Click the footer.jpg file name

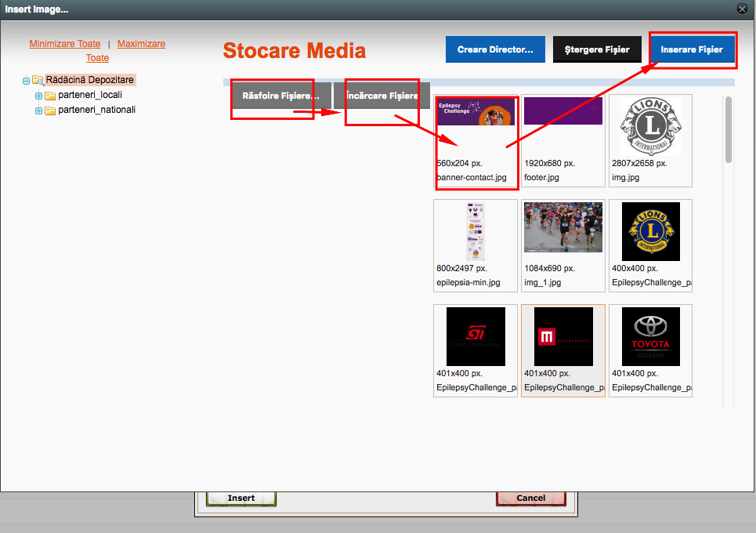(541, 177)
